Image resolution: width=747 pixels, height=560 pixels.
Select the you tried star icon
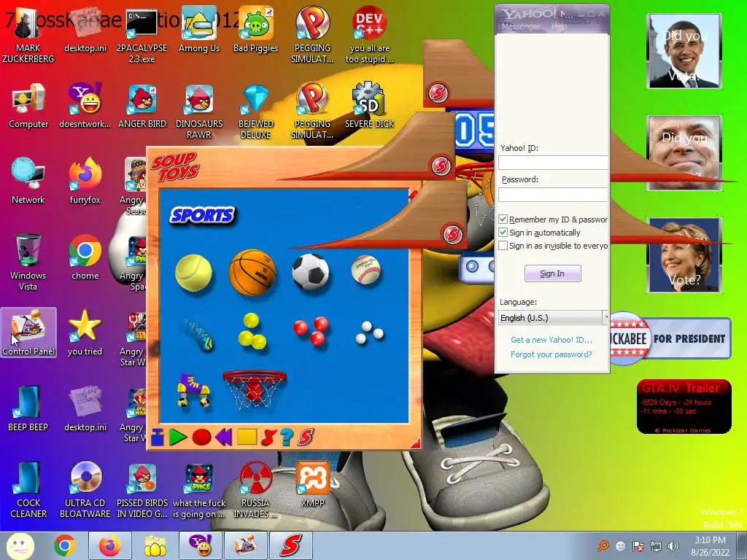[x=85, y=332]
